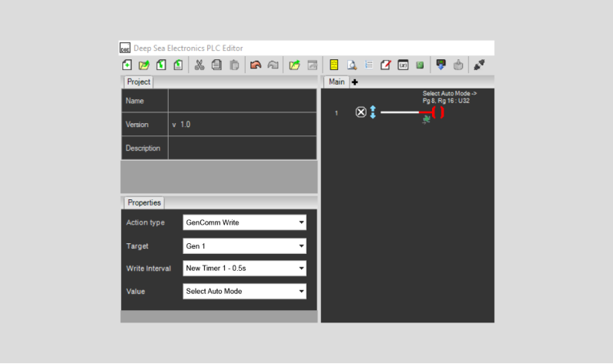Add a new tab with the plus button
Viewport: 613px width, 364px height.
pos(354,82)
